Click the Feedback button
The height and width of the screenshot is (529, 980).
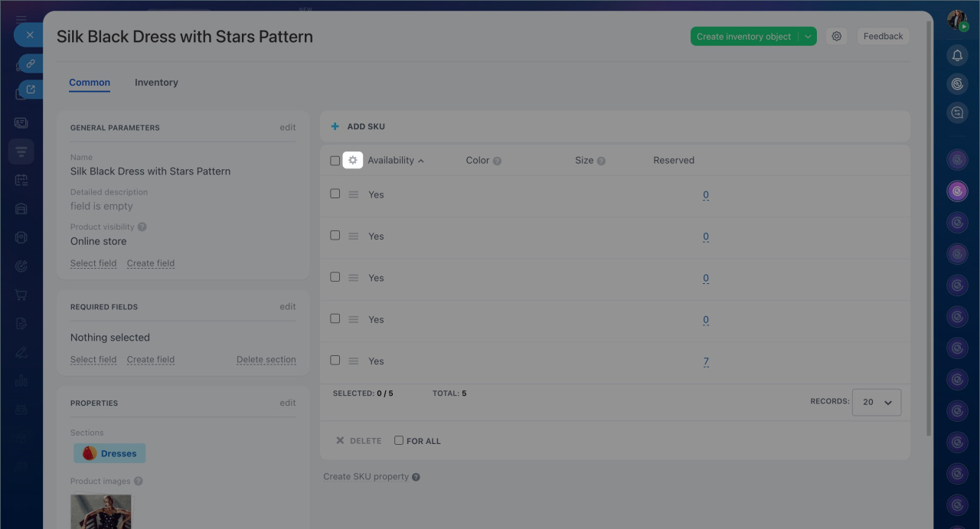coord(883,36)
